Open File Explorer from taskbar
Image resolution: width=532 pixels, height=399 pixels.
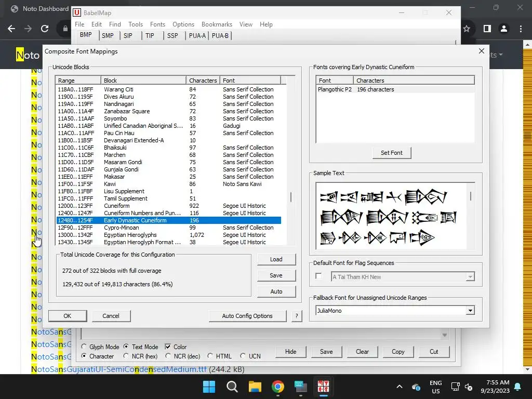[x=255, y=387]
